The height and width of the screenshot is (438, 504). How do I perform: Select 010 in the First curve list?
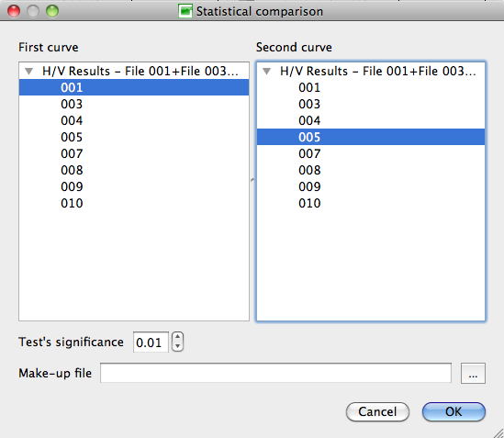click(134, 203)
